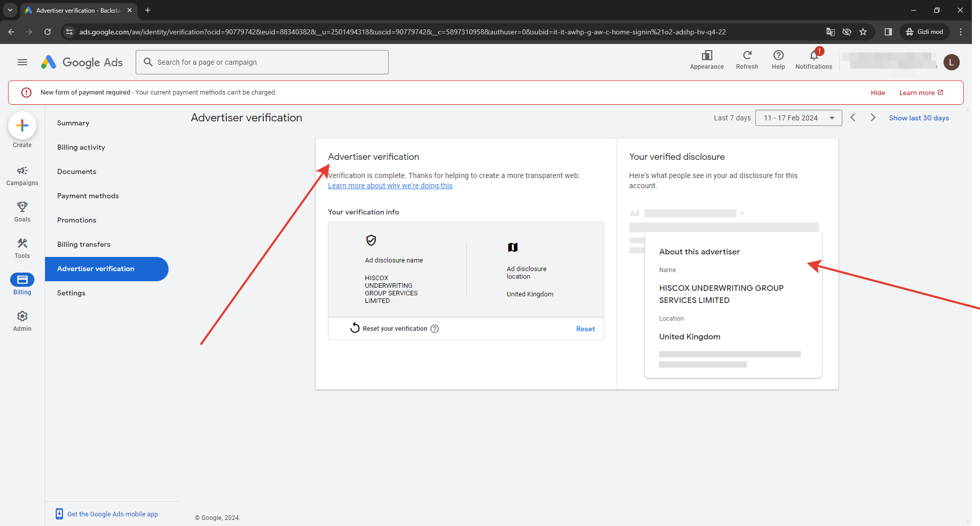Click the help icon beside Reset your verification
Screen dimensions: 980x526
pos(434,329)
